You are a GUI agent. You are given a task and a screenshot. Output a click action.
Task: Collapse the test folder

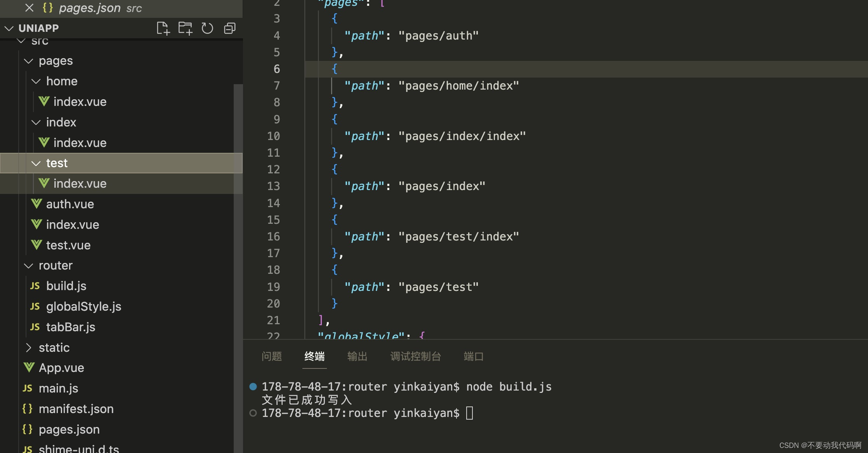[x=36, y=163]
